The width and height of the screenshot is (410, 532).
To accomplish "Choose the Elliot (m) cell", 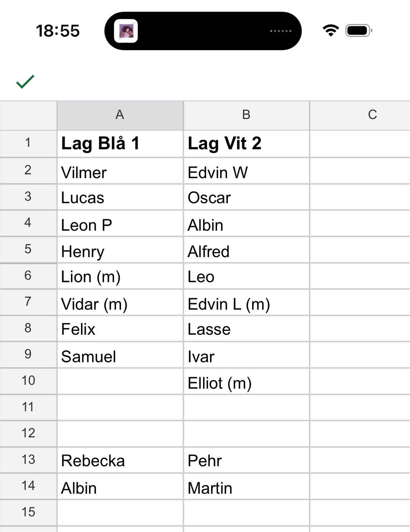I will (246, 381).
